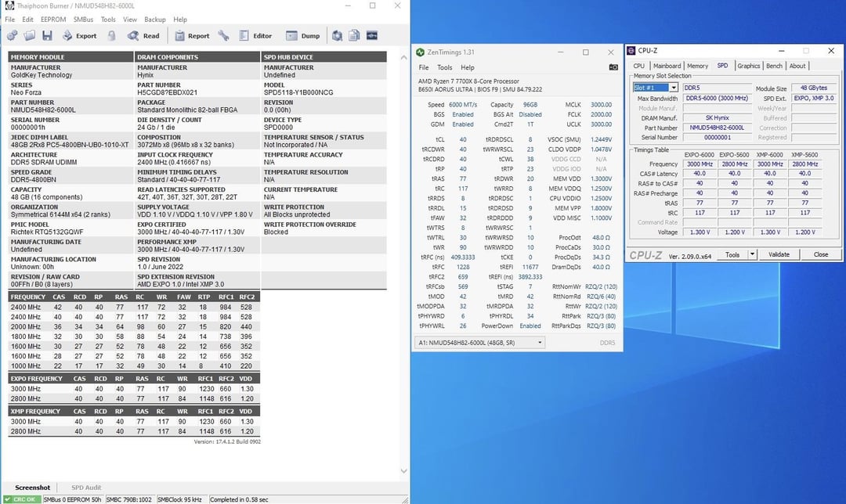Viewport: 846px width, 504px height.
Task: Click the floppy disk save icon
Action: tap(48, 35)
